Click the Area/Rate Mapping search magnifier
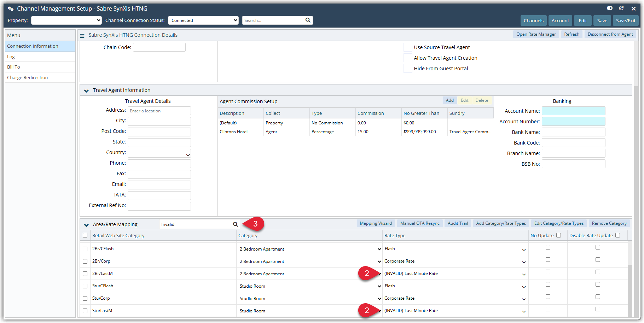Viewport: 644px width, 323px height. pyautogui.click(x=236, y=224)
